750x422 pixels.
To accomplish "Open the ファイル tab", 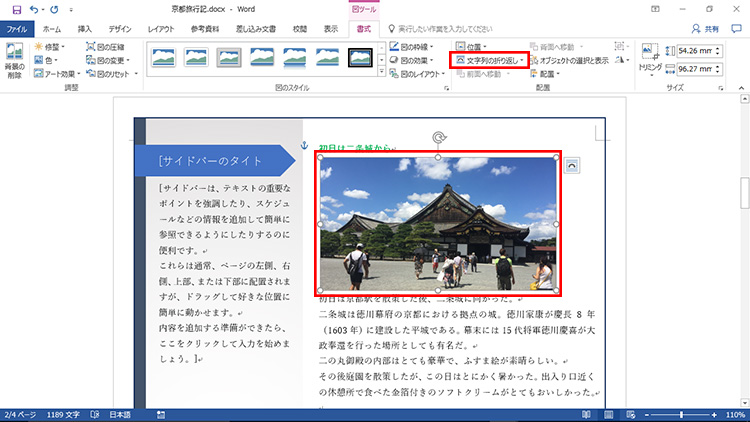I will coord(18,29).
